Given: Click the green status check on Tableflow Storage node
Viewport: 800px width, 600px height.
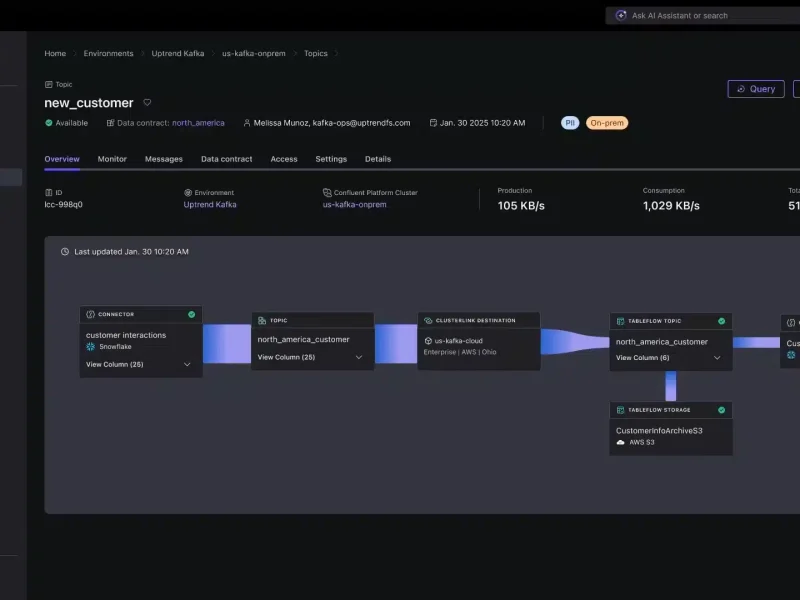Looking at the screenshot, I should click(x=722, y=410).
